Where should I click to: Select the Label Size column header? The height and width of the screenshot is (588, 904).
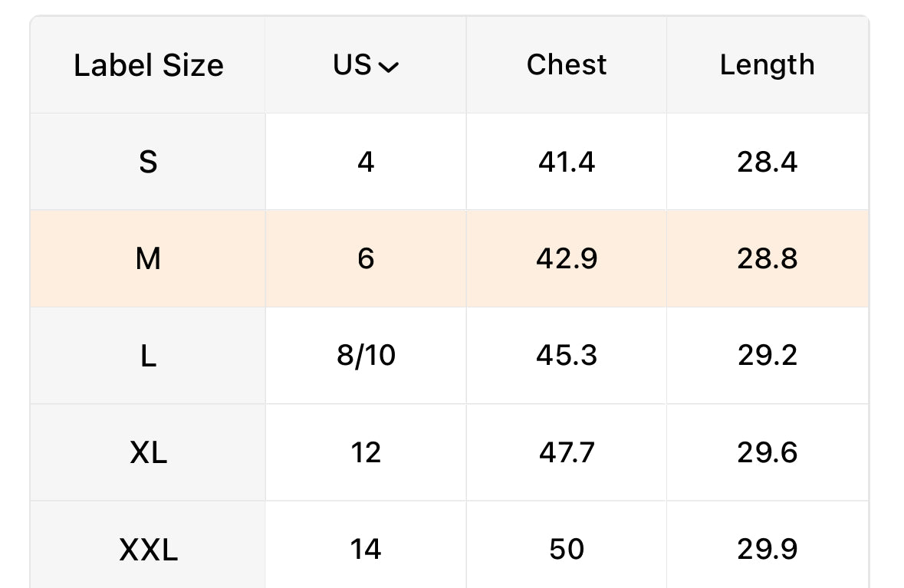coord(148,64)
